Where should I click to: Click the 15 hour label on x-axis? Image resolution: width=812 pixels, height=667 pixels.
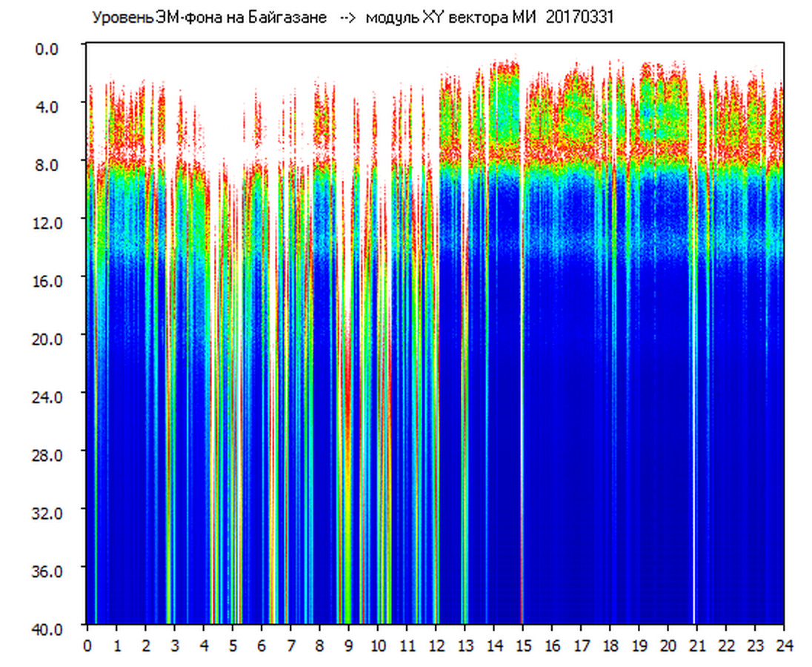point(523,646)
